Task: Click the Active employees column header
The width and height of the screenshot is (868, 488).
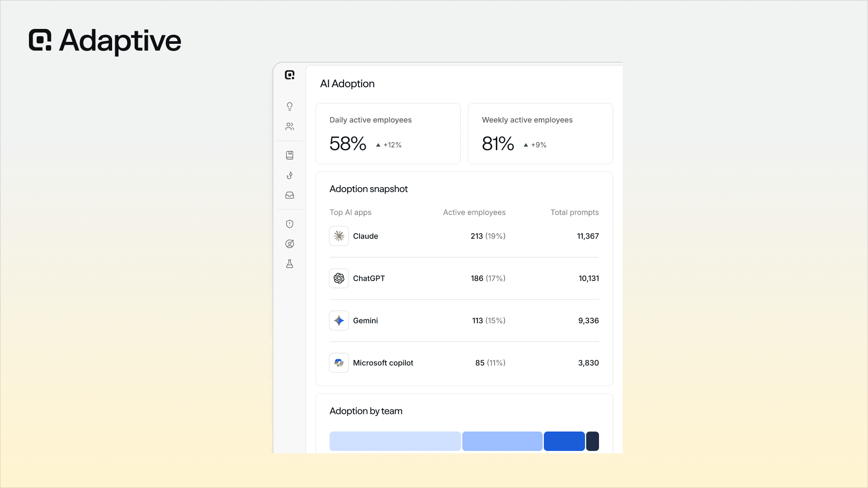Action: click(x=474, y=212)
